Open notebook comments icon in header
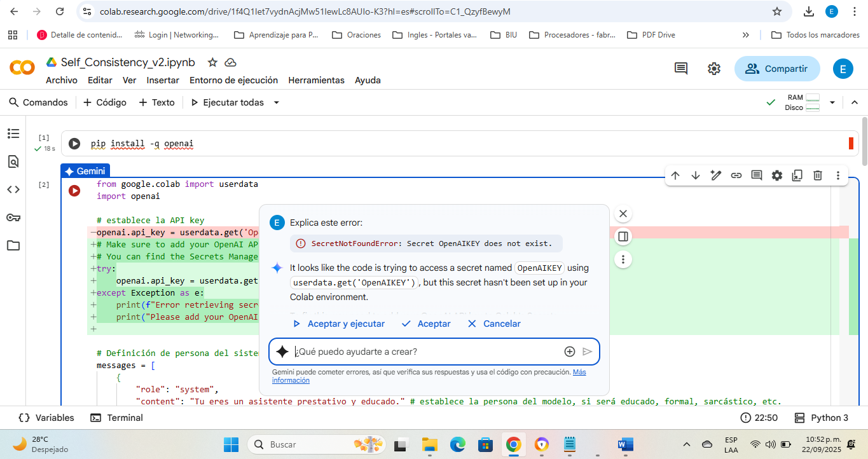Screen dimensions: 868x459 681,69
